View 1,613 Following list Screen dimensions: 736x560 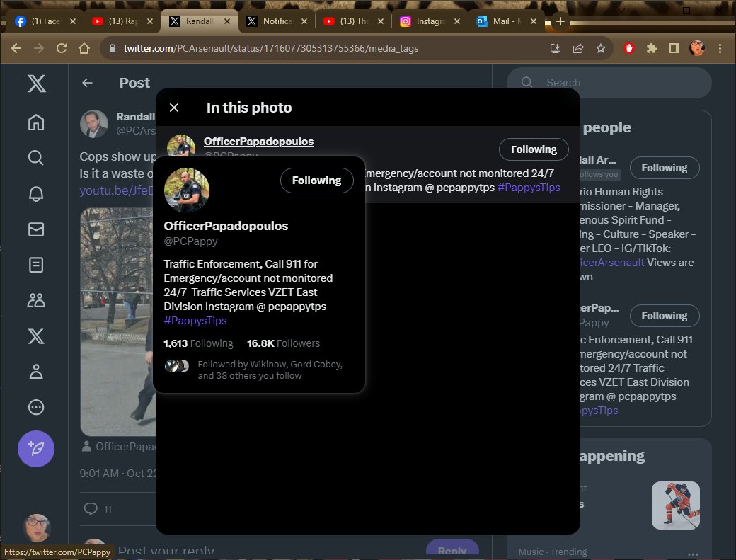(198, 343)
